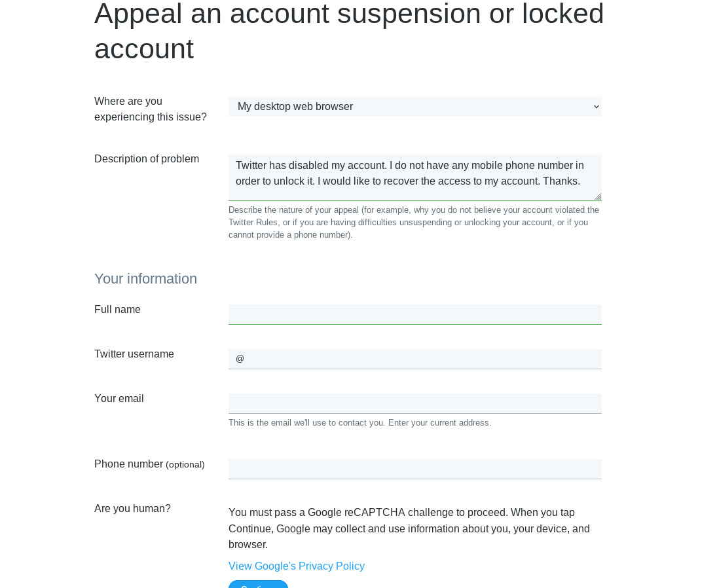Focus the Full name input field
This screenshot has height=588, width=717.
[x=414, y=314]
